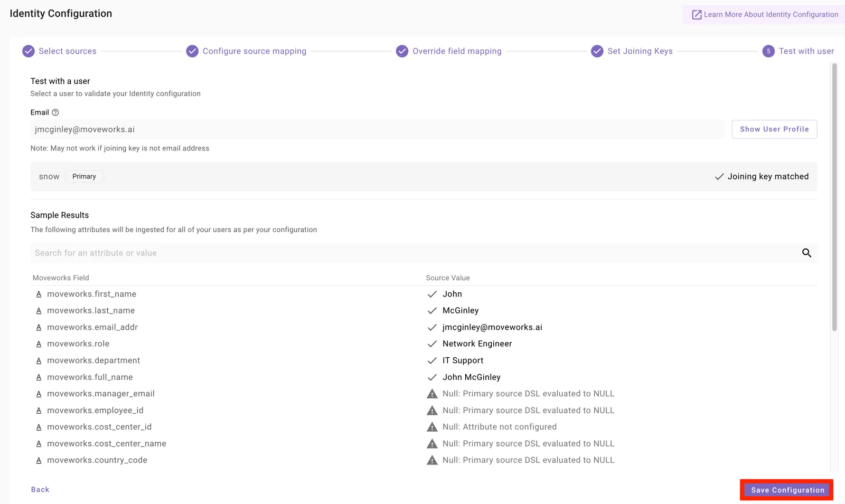Screen dimensions: 845x504
Task: Click the Email help question-mark icon
Action: 55,112
